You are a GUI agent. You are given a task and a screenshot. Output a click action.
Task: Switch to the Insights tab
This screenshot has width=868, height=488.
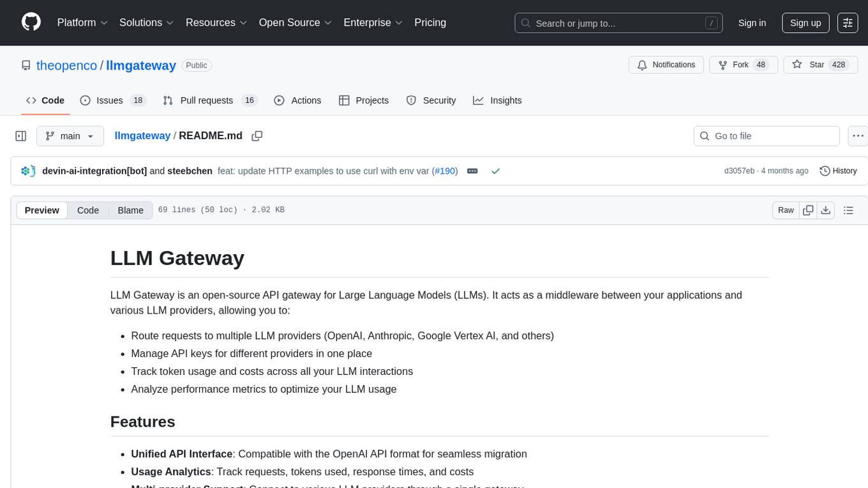497,100
